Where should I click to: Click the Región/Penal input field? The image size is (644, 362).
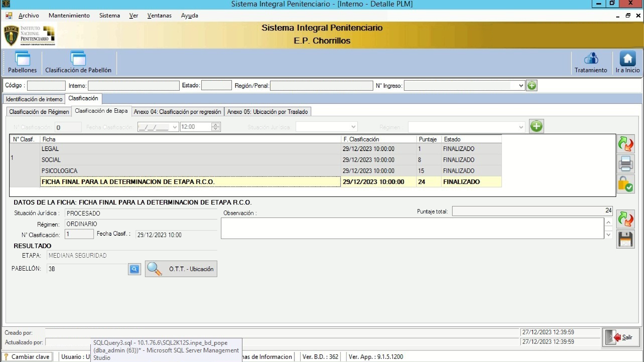pyautogui.click(x=322, y=86)
